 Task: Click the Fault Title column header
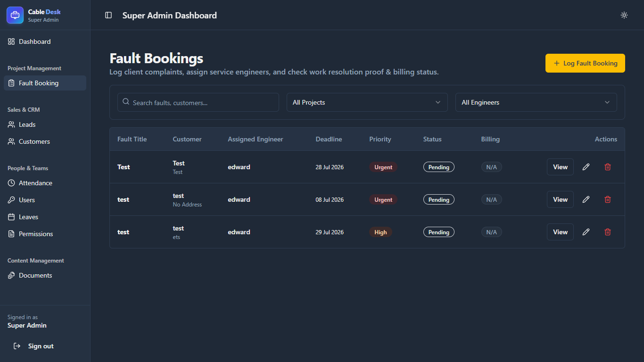click(132, 139)
